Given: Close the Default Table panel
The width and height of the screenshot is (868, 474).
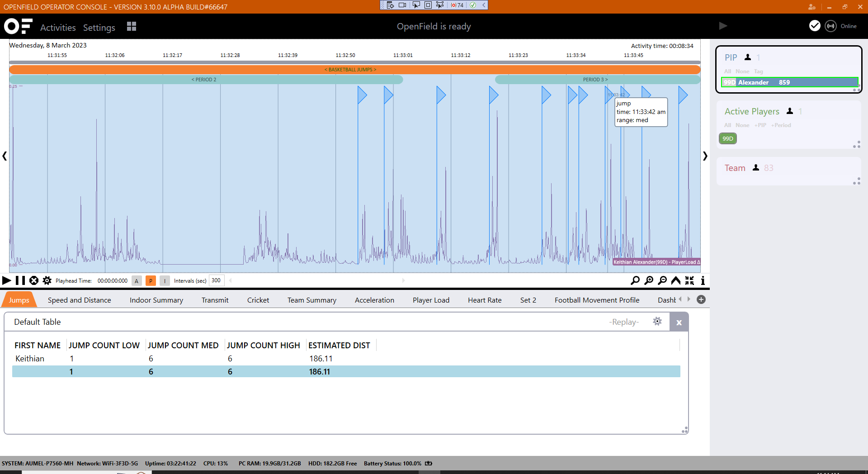Looking at the screenshot, I should [679, 322].
